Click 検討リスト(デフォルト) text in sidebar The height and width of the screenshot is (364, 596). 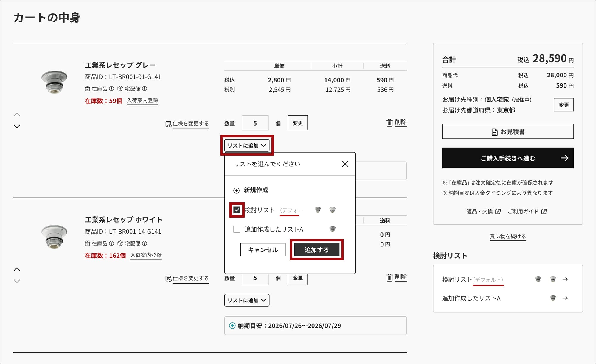tap(473, 280)
